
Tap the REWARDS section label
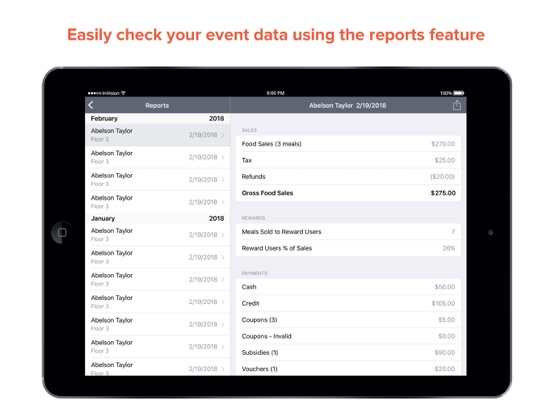(253, 218)
